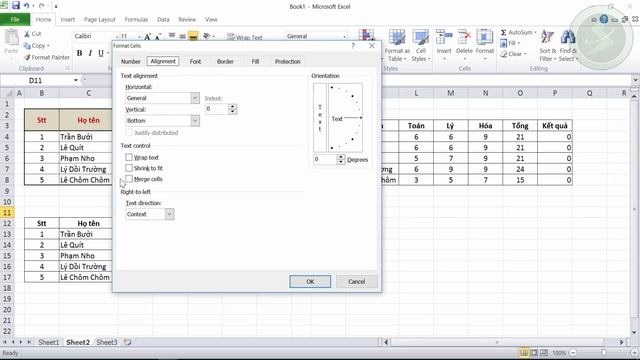This screenshot has width=640, height=360.
Task: Switch to the Border tab
Action: click(x=225, y=61)
